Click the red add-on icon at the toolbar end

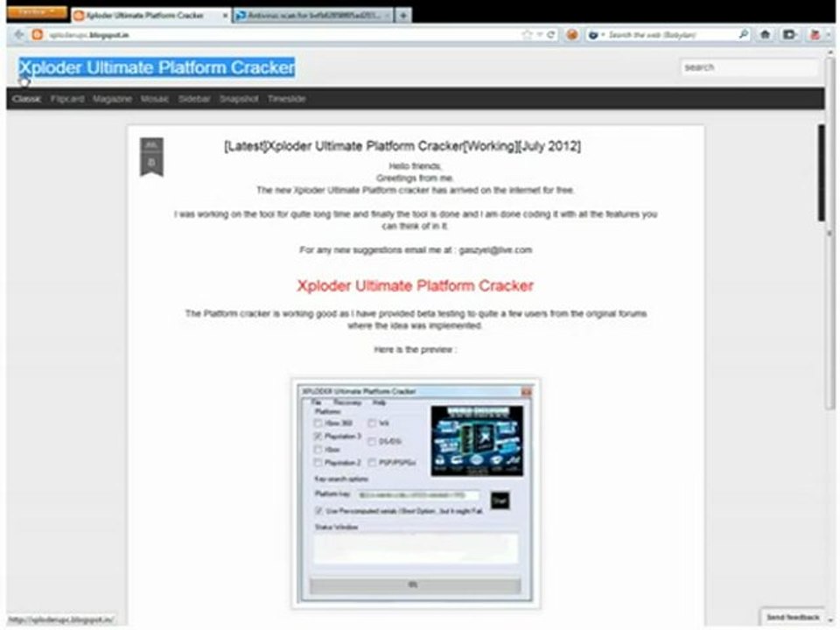pos(815,35)
